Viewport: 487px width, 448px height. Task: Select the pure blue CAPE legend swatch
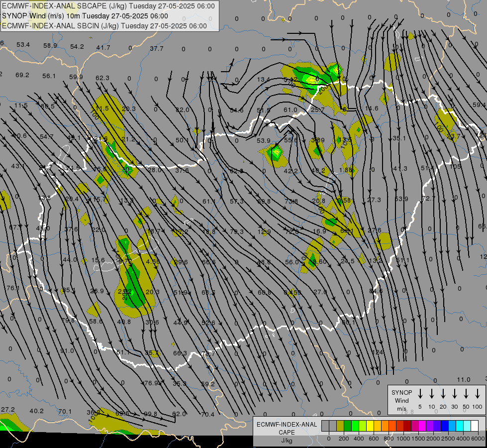[x=444, y=426]
